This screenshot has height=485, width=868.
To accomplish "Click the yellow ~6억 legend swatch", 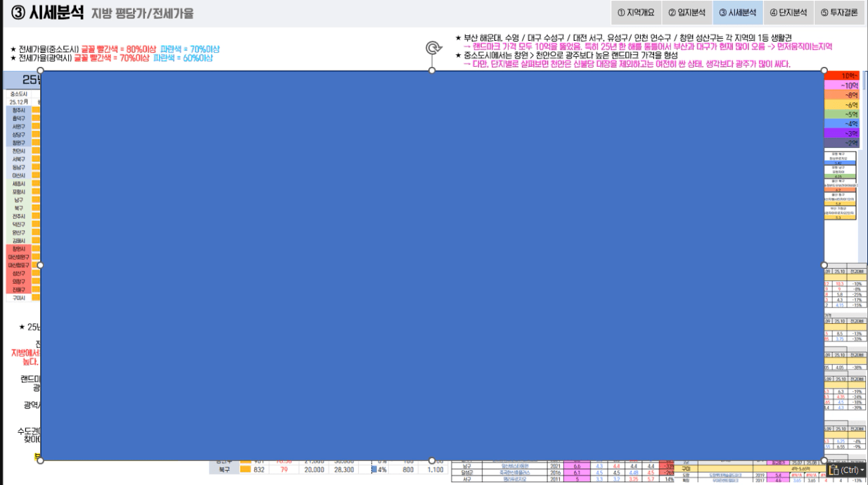I will tap(841, 104).
